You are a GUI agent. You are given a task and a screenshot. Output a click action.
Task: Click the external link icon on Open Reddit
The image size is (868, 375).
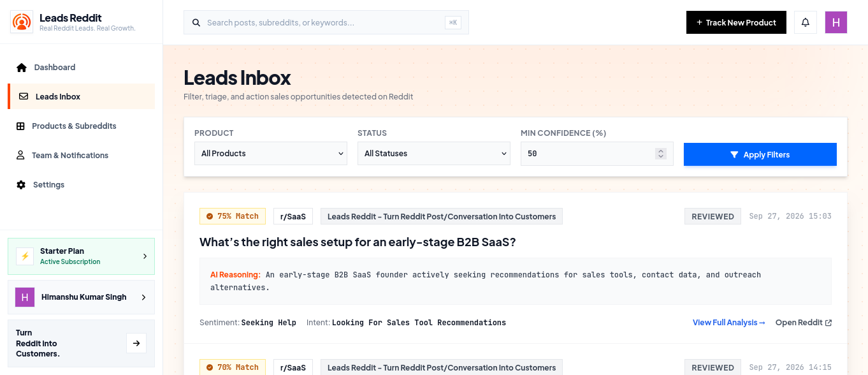(828, 323)
